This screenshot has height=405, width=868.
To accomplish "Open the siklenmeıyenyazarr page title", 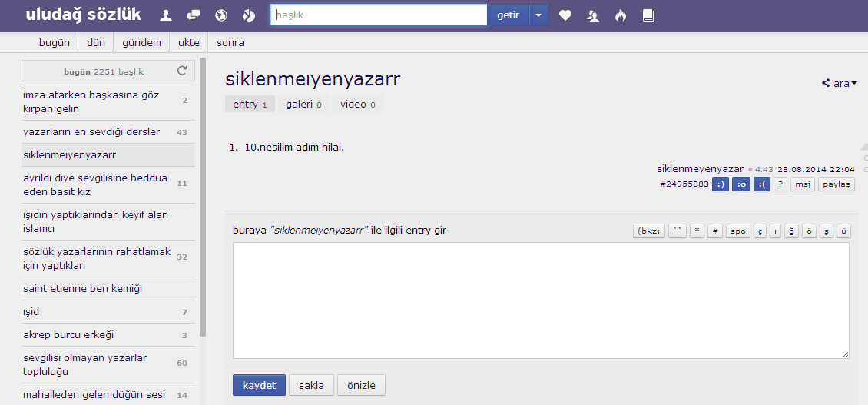I will click(x=312, y=79).
